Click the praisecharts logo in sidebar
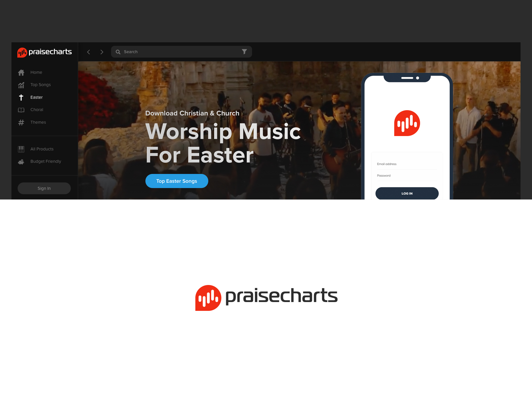Screen dimensions: 532x399 [45, 52]
